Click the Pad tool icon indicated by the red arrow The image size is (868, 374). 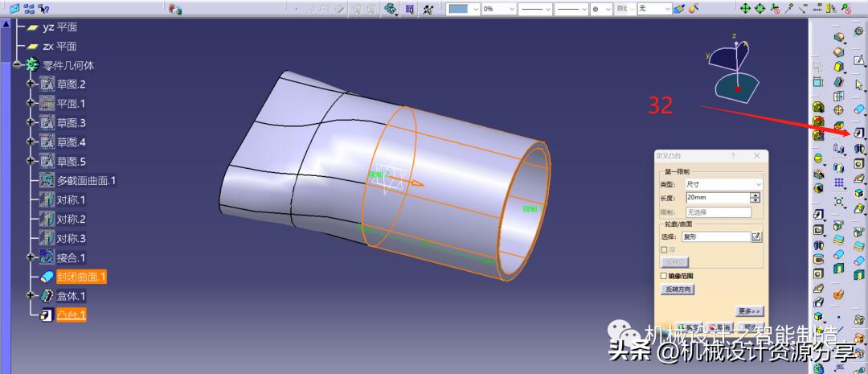pos(859,132)
